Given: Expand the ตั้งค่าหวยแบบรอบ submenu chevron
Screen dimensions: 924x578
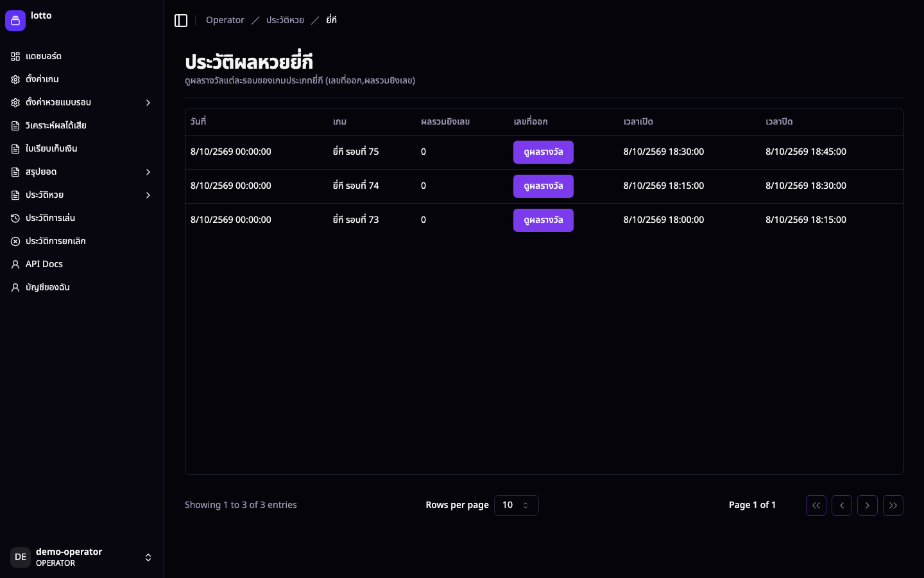Looking at the screenshot, I should click(x=148, y=103).
